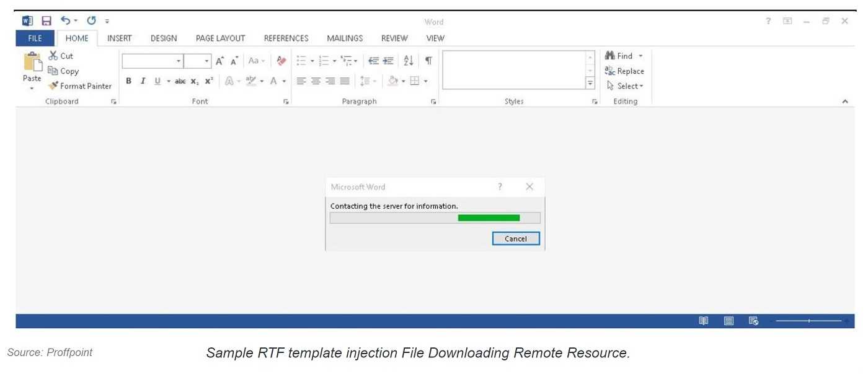Click the Bullets list icon
Image resolution: width=868 pixels, height=374 pixels.
click(x=301, y=61)
